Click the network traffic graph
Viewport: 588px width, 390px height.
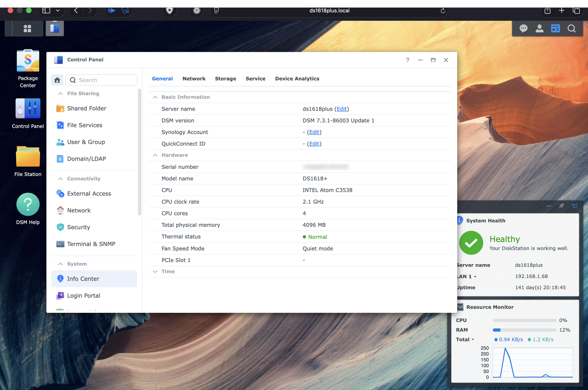point(533,362)
